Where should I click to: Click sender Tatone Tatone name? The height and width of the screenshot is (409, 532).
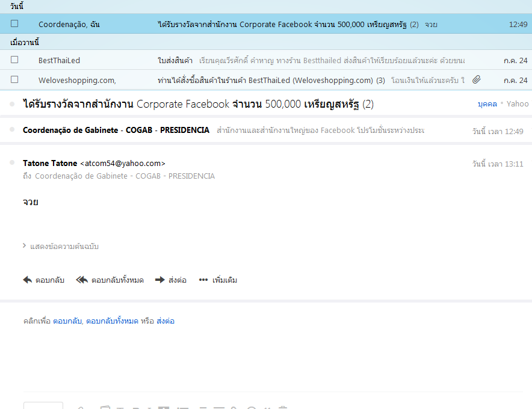point(50,163)
